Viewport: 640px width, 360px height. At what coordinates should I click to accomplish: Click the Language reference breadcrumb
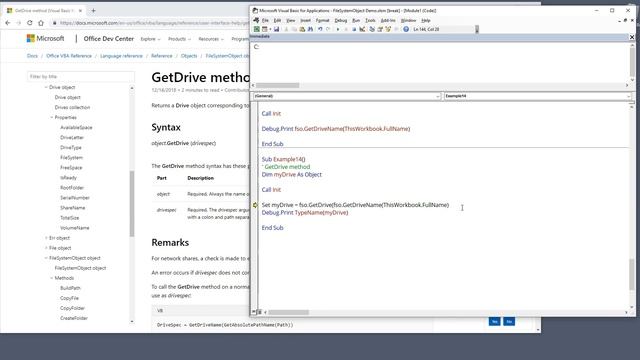click(121, 56)
